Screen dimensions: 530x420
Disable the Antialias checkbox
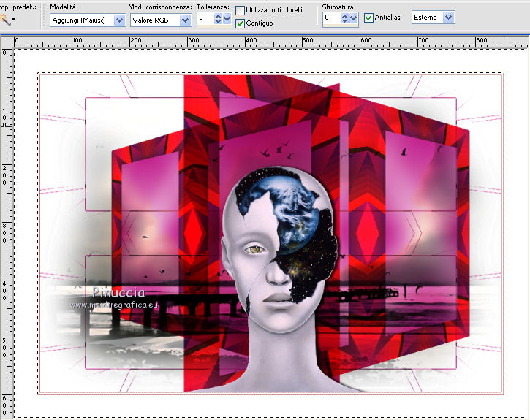[x=368, y=18]
